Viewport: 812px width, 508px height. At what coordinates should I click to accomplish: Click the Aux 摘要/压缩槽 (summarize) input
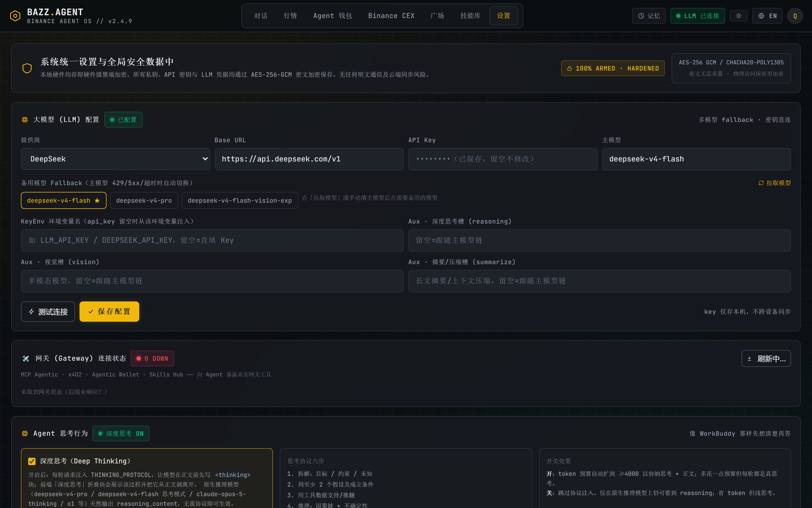coord(600,281)
